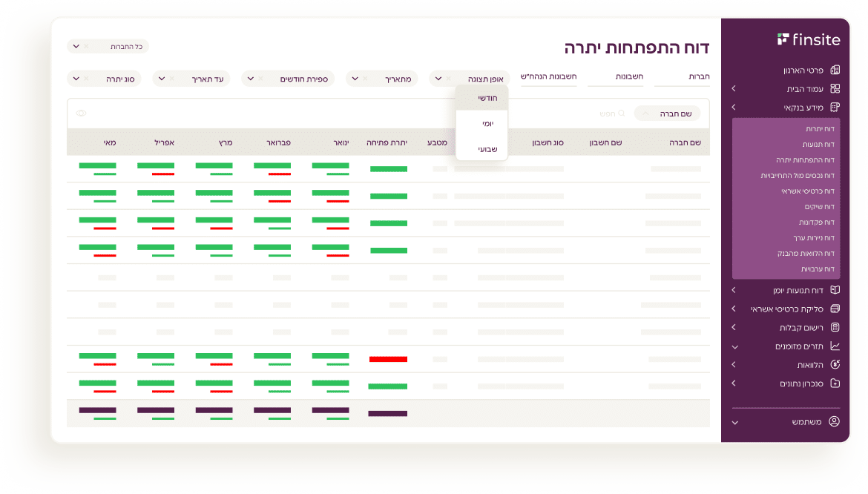The height and width of the screenshot is (494, 868).
Task: Click the דוח תנועות יומן journal book icon
Action: point(835,290)
